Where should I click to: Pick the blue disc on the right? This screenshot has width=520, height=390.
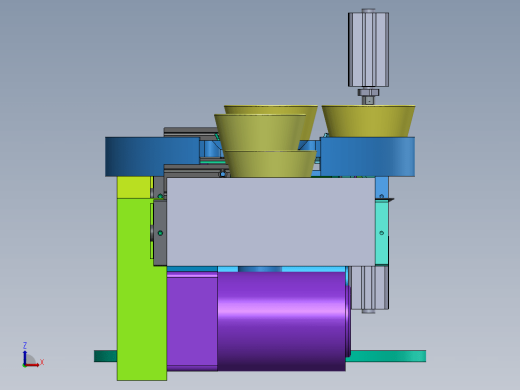367,156
